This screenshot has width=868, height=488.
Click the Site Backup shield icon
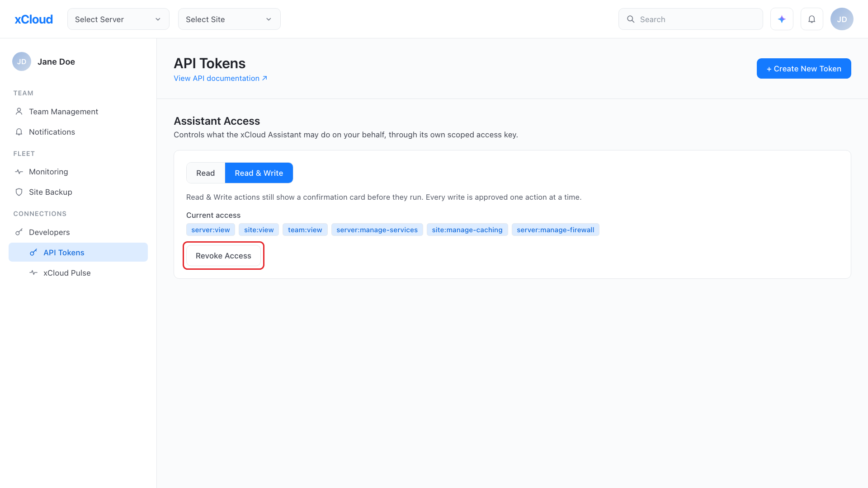tap(19, 192)
